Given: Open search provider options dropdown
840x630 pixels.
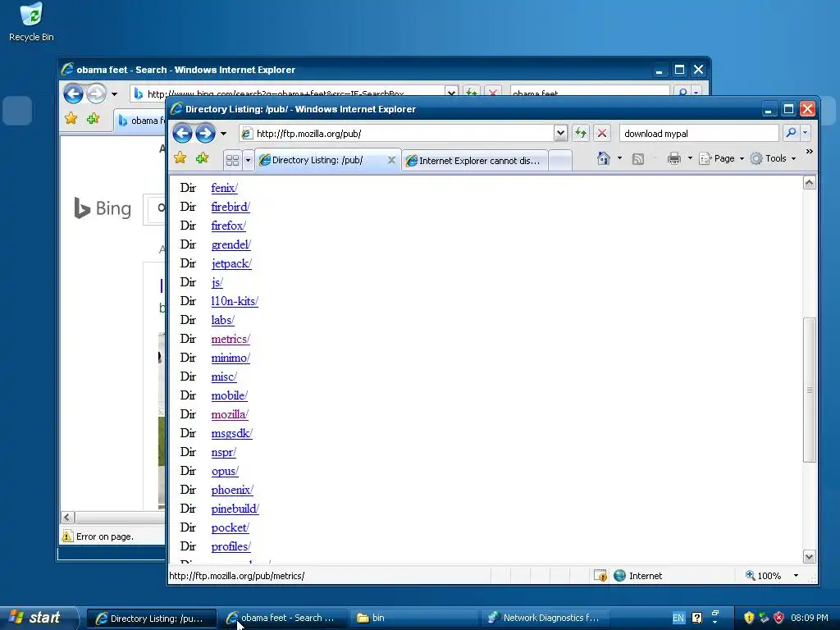Looking at the screenshot, I should click(x=806, y=133).
